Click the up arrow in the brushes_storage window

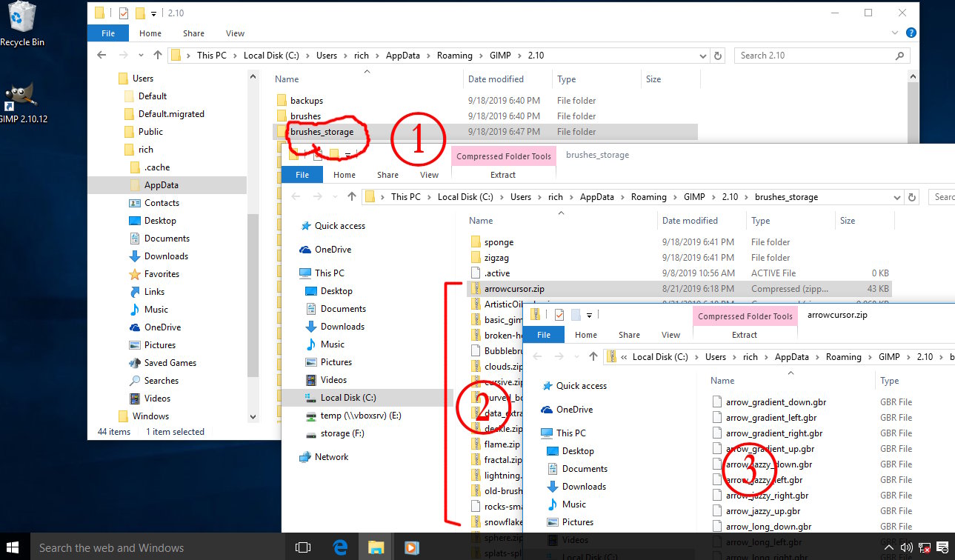(351, 197)
